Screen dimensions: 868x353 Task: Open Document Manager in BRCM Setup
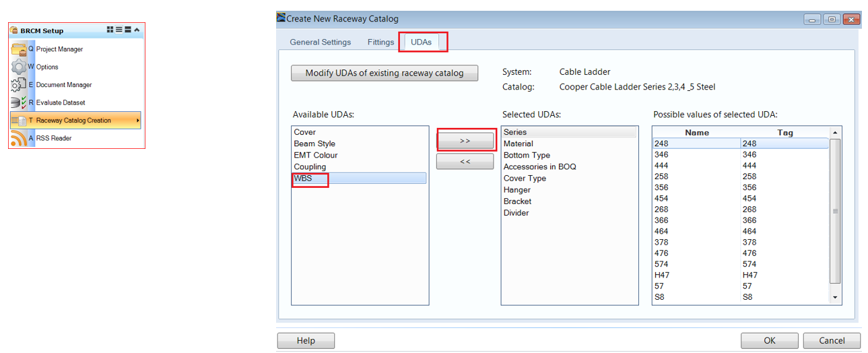75,85
